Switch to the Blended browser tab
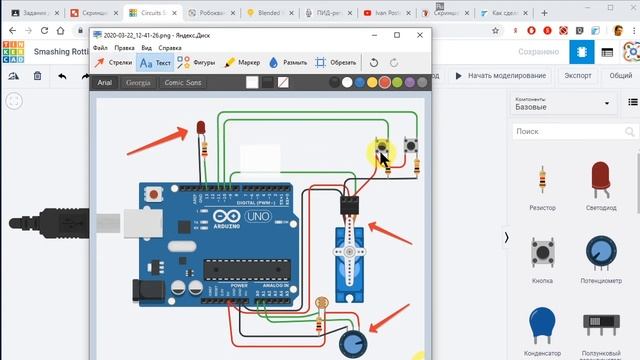The height and width of the screenshot is (360, 640). pyautogui.click(x=270, y=13)
